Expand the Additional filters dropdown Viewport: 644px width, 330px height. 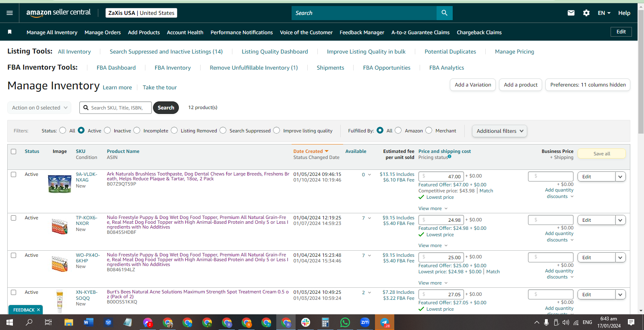499,131
